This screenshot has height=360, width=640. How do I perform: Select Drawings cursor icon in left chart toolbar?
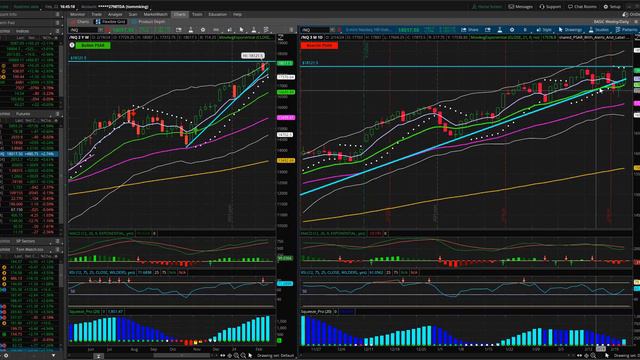[242, 30]
